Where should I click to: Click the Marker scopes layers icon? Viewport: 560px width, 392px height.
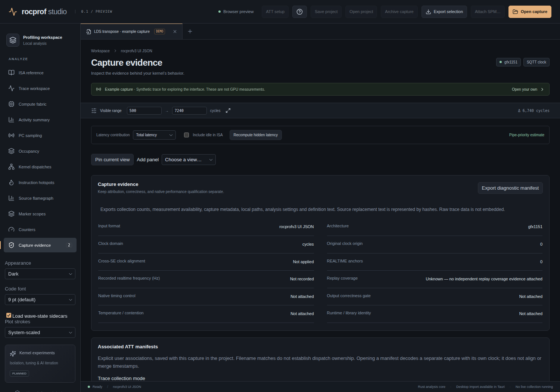[11, 214]
